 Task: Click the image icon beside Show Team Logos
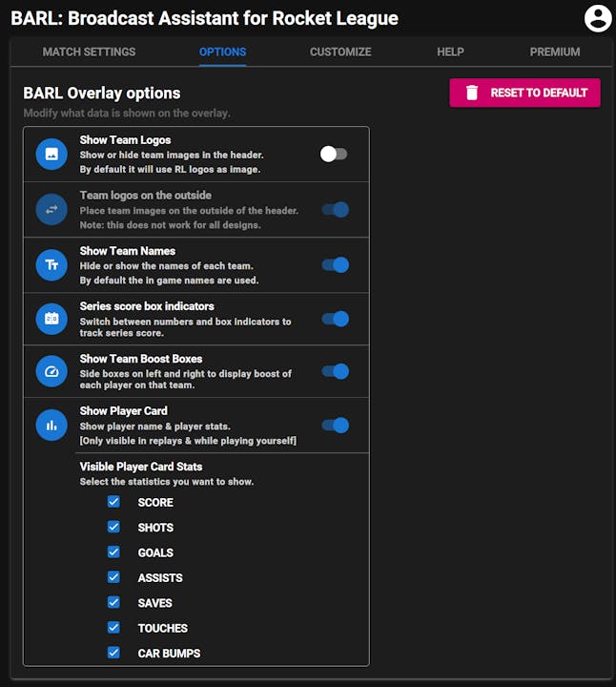pyautogui.click(x=51, y=154)
